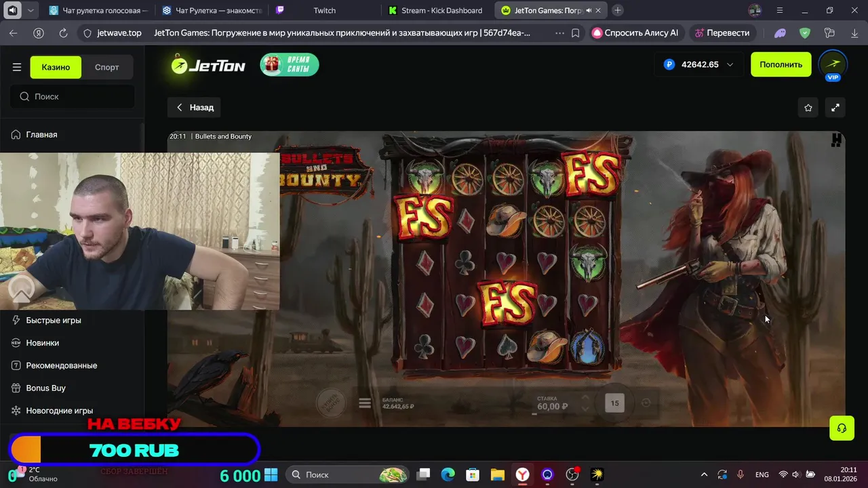Switch the ENG input language

coord(762,474)
